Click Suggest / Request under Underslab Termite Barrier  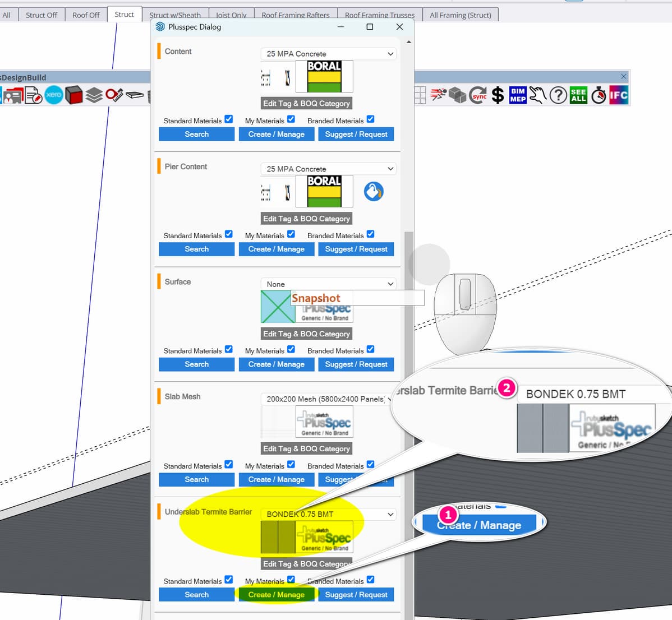pos(356,595)
